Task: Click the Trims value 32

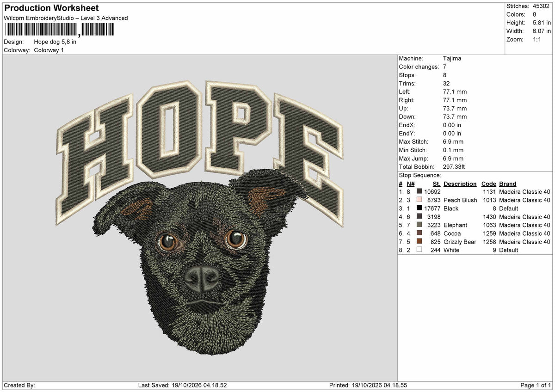Action: tap(446, 83)
